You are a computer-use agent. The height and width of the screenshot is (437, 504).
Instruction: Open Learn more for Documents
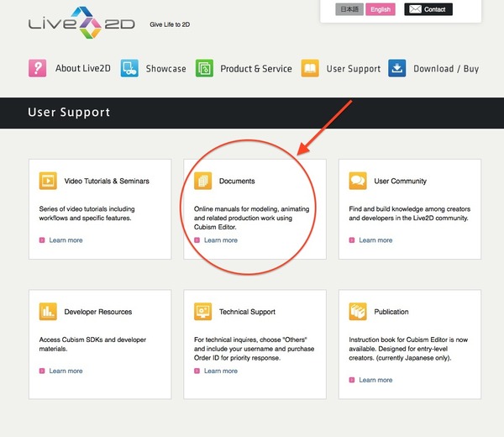tap(221, 240)
